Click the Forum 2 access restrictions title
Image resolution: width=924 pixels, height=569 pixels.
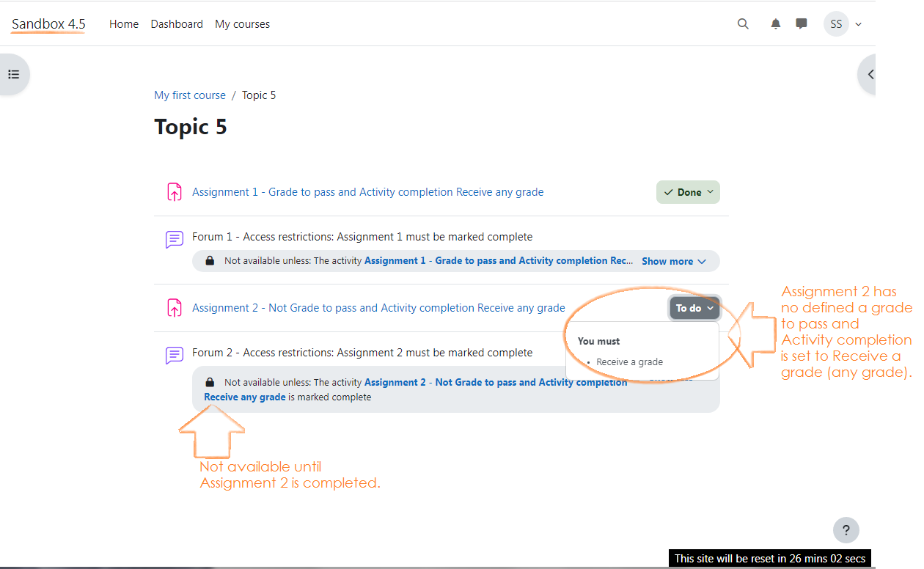pos(362,353)
